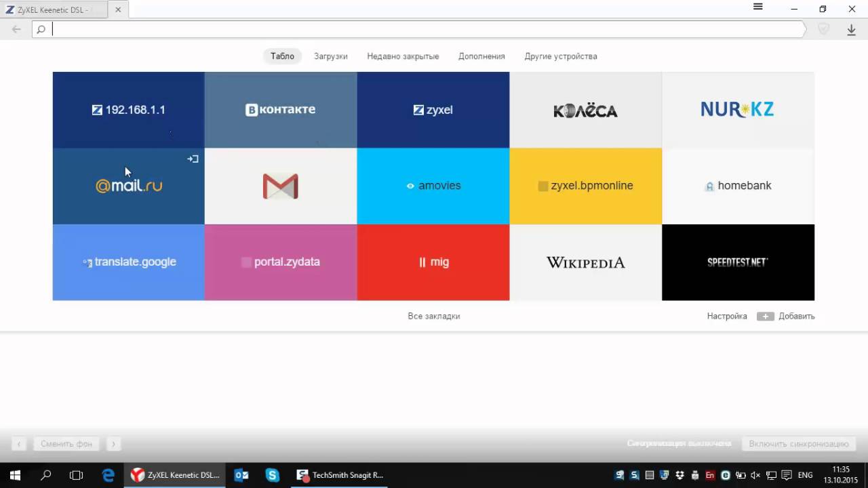This screenshot has height=488, width=868.
Task: Open the downloads arrow icon
Action: (x=851, y=30)
